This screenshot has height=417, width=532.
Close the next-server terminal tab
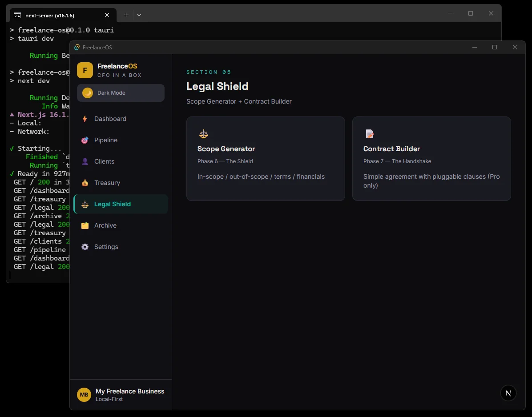(107, 15)
